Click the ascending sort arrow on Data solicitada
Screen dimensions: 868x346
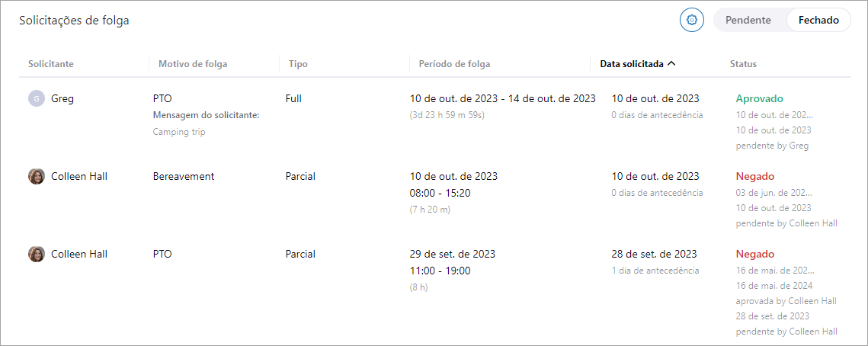coord(671,64)
